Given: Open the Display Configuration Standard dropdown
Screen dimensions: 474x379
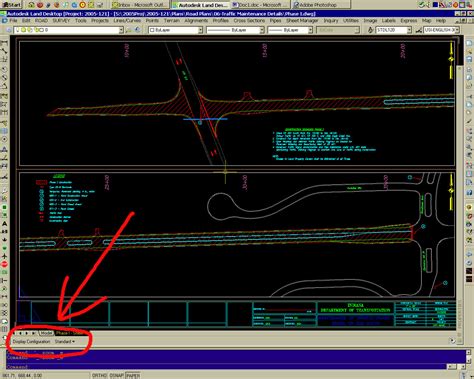Looking at the screenshot, I should (65, 342).
